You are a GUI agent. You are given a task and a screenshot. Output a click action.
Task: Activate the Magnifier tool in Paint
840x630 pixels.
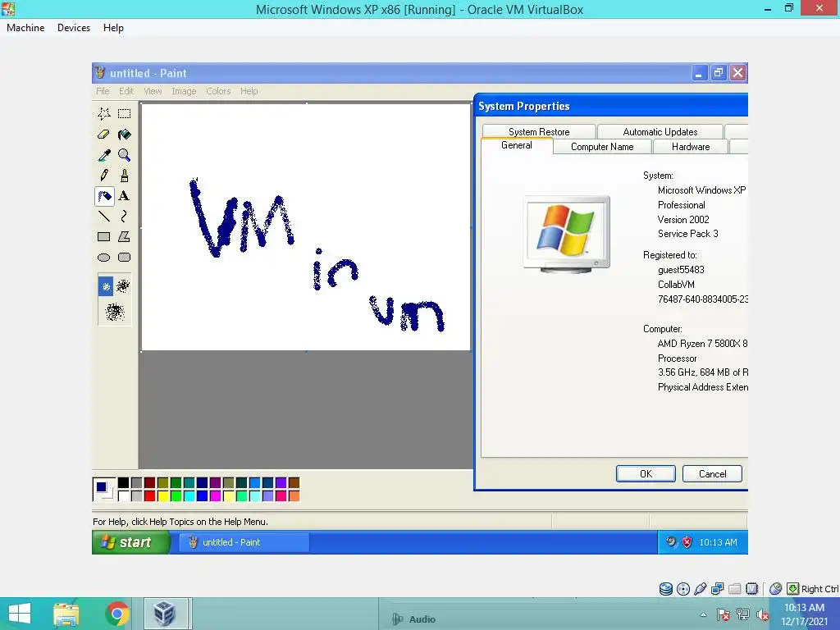click(125, 155)
